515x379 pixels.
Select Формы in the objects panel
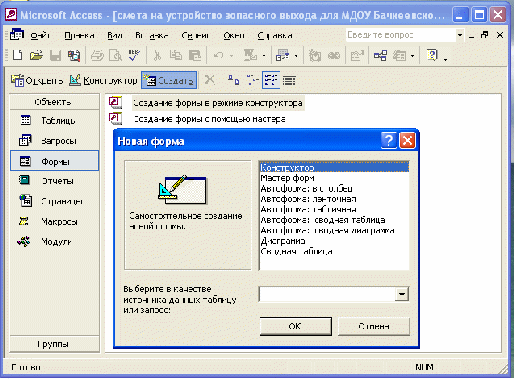[54, 161]
